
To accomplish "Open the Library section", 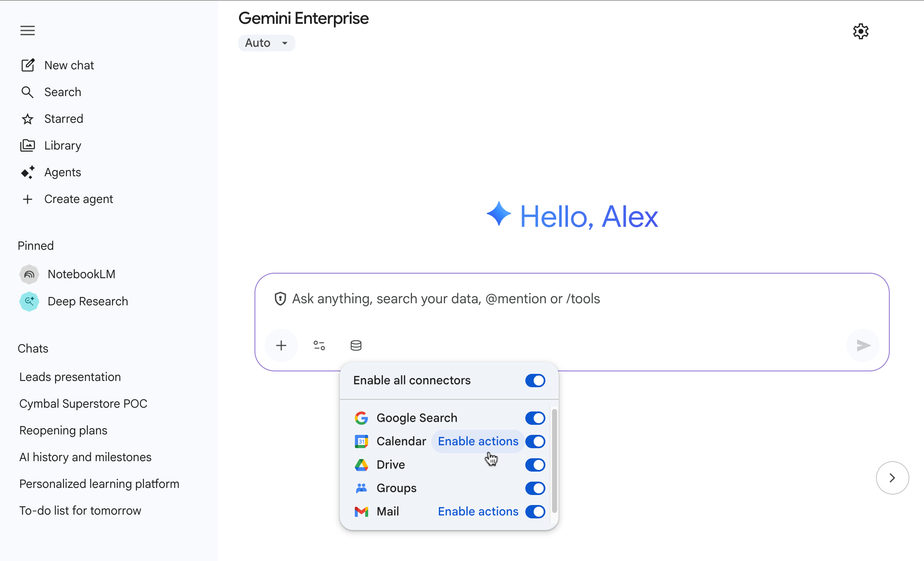I will click(63, 145).
